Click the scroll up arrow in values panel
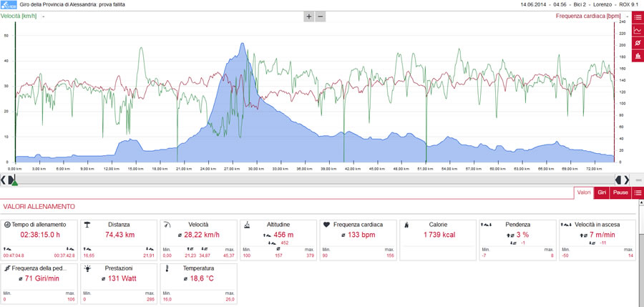Image resolution: width=644 pixels, height=307 pixels. click(x=641, y=203)
